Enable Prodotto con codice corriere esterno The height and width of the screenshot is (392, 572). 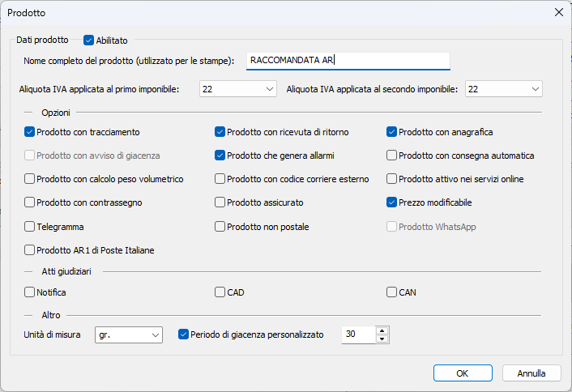tap(220, 179)
